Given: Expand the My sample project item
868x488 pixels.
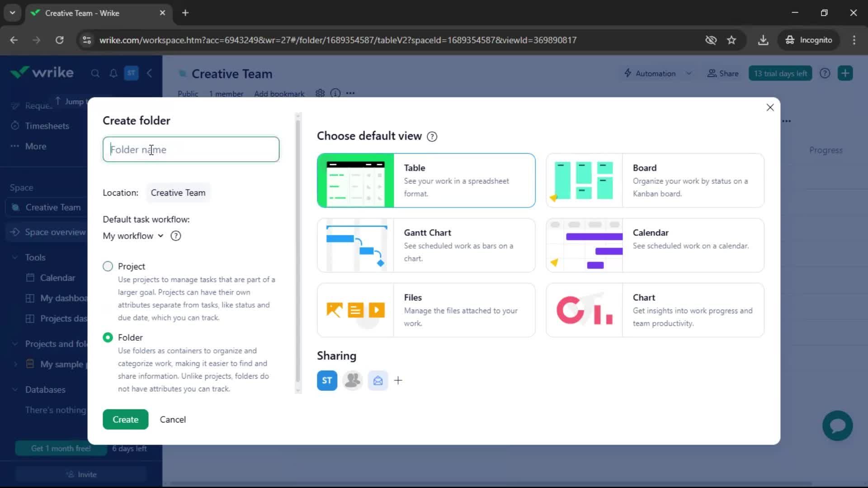Looking at the screenshot, I should (x=15, y=364).
